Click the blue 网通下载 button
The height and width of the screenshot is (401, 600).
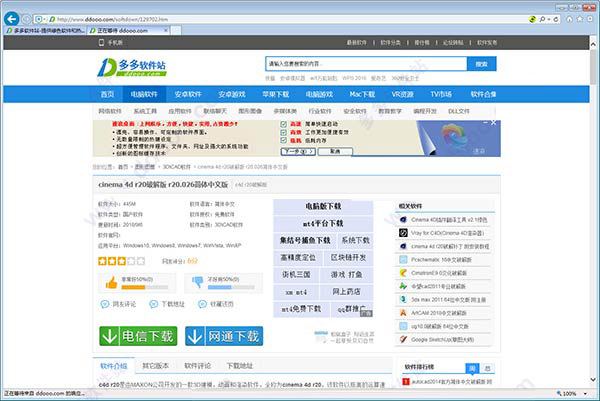coord(224,336)
